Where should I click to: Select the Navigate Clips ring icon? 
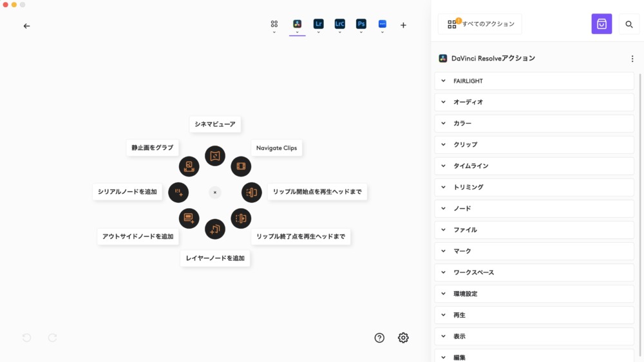click(241, 166)
